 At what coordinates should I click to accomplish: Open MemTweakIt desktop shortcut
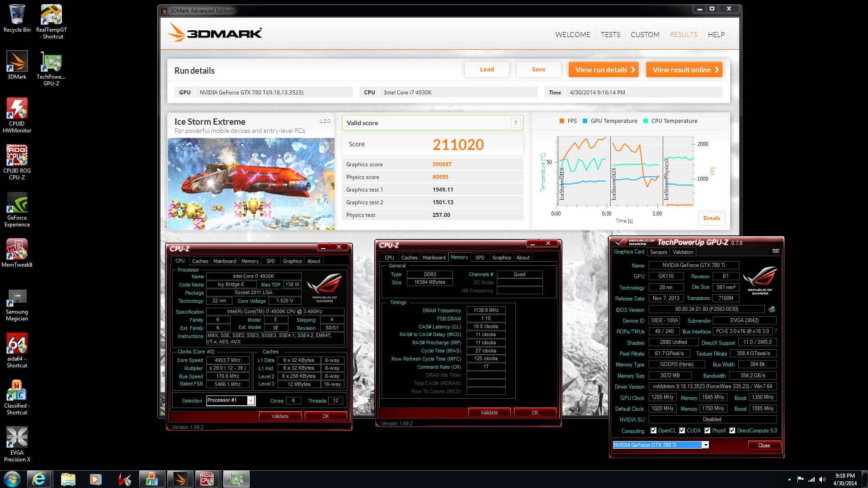[x=17, y=253]
